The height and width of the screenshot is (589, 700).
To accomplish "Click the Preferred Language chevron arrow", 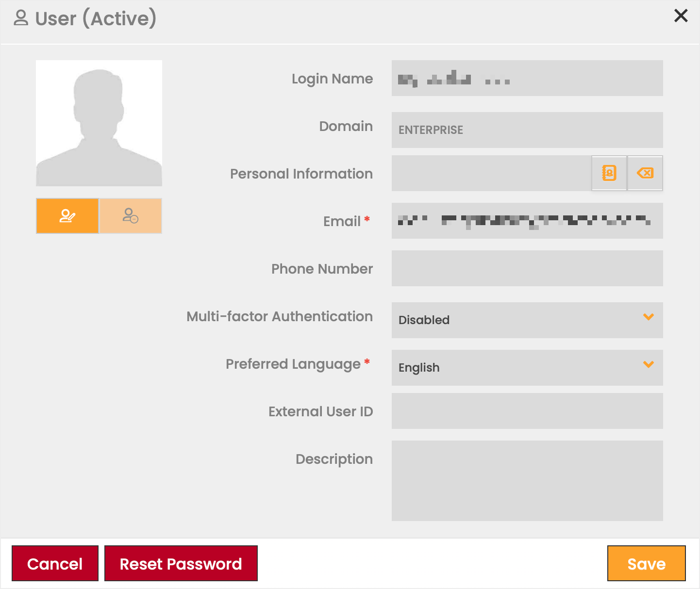I will click(649, 365).
